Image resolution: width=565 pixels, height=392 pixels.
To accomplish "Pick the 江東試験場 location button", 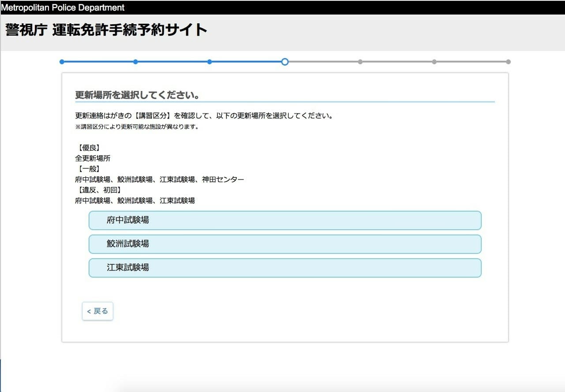I will [285, 268].
